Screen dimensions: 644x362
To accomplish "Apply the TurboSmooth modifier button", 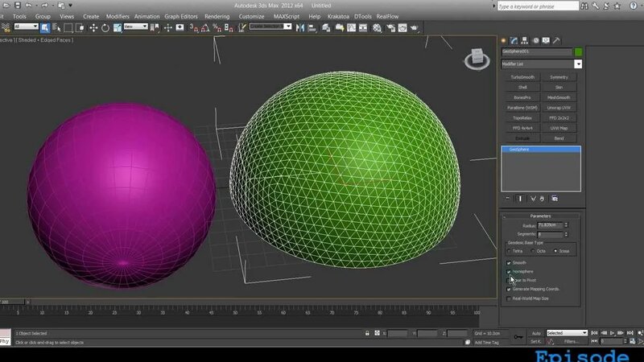I will (522, 77).
